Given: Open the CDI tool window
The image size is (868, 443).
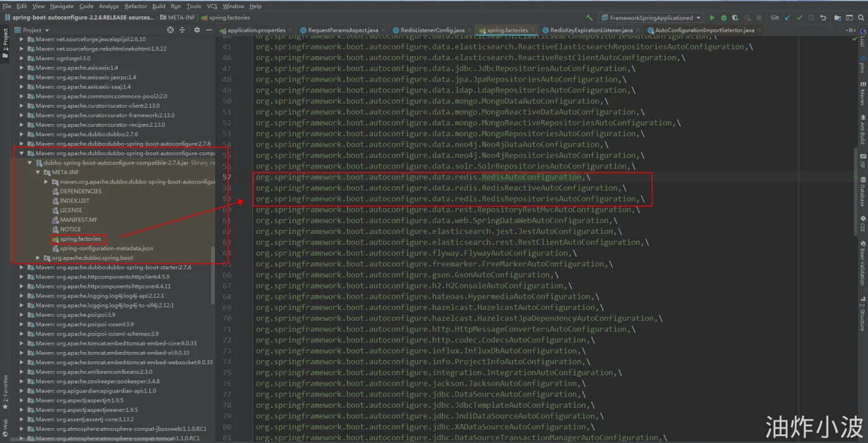Looking at the screenshot, I should 862,223.
